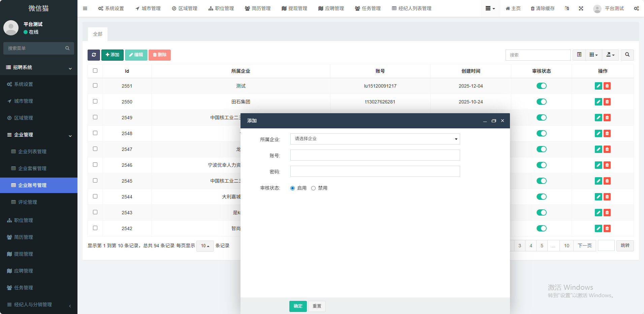
Task: Click the 账号 input field
Action: (x=375, y=155)
